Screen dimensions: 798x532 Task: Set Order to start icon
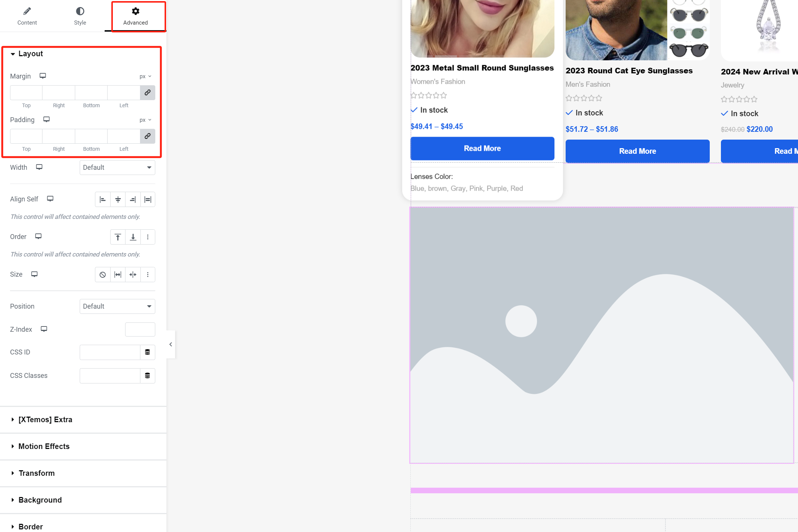point(118,237)
